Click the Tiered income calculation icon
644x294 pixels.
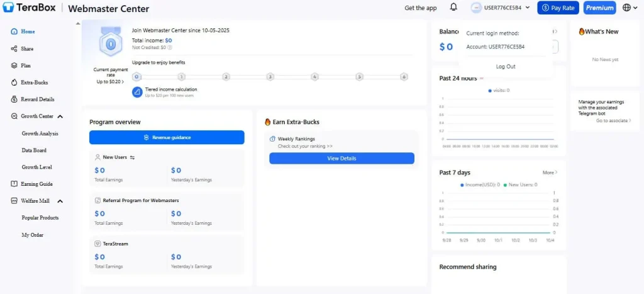[137, 92]
